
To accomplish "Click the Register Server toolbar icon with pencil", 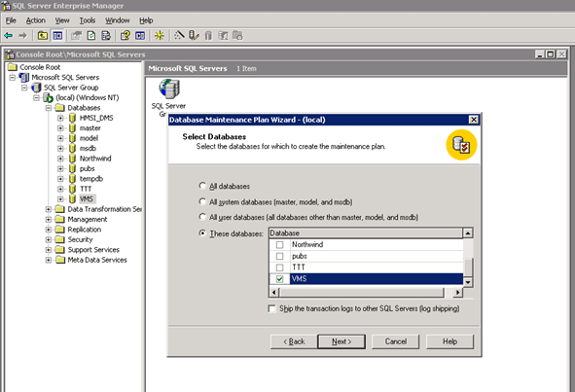I will pyautogui.click(x=194, y=36).
